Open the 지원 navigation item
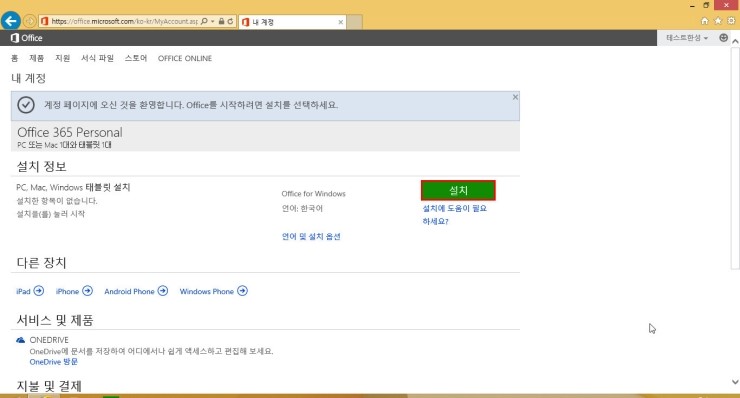Image resolution: width=740 pixels, height=398 pixels. pos(62,58)
